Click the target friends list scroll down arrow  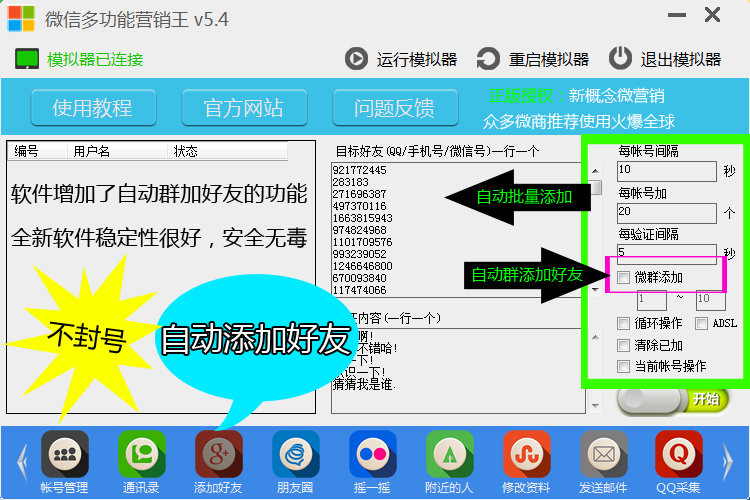596,289
